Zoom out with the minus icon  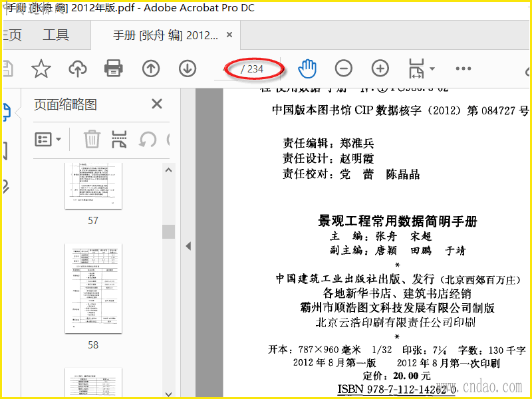click(344, 68)
